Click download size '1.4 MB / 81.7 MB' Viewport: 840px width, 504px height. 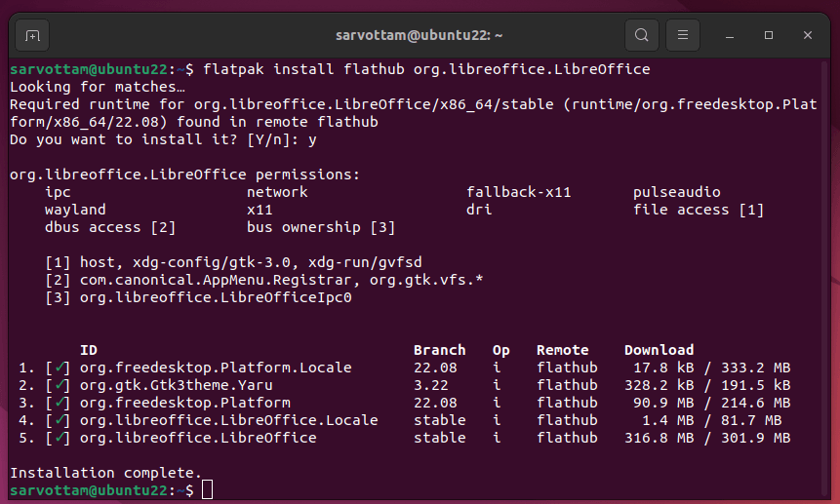point(712,420)
